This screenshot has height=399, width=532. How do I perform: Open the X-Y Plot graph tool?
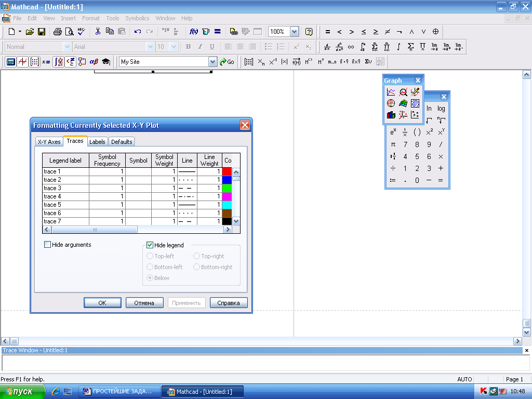[x=391, y=92]
